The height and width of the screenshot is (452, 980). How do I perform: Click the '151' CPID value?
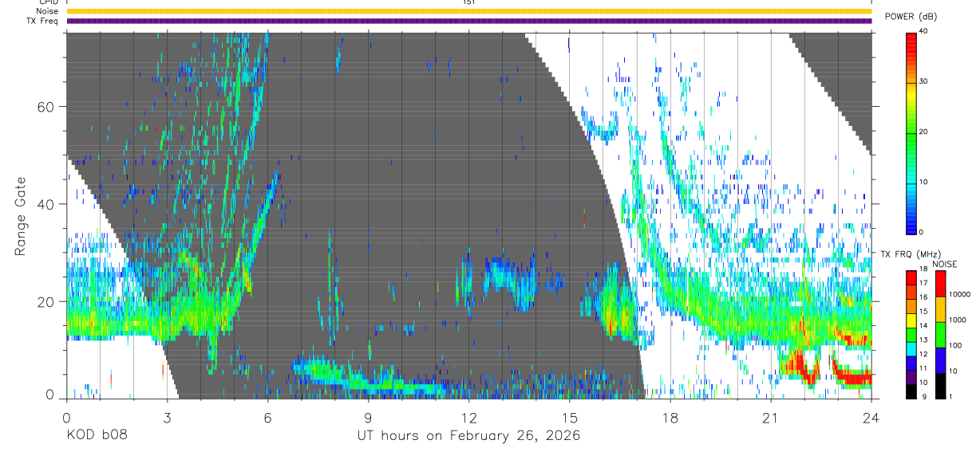[468, 2]
